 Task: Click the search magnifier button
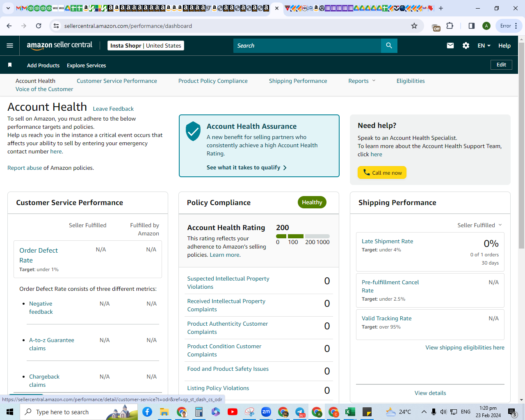(x=389, y=46)
